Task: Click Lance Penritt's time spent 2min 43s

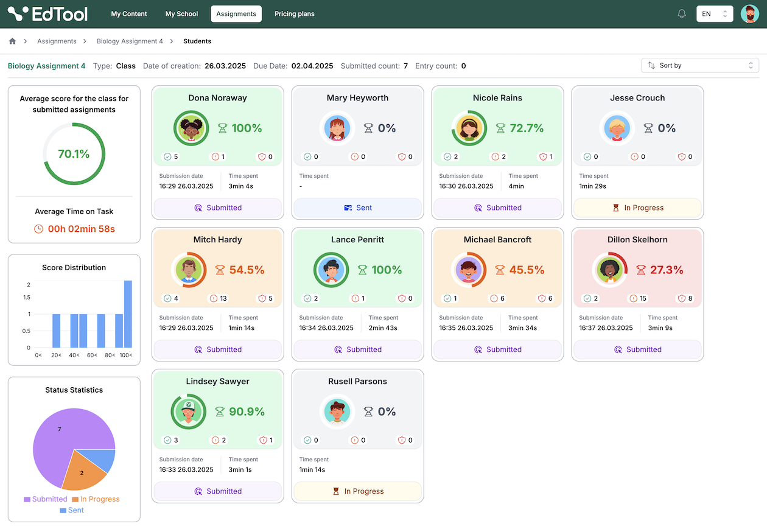Action: pos(383,328)
